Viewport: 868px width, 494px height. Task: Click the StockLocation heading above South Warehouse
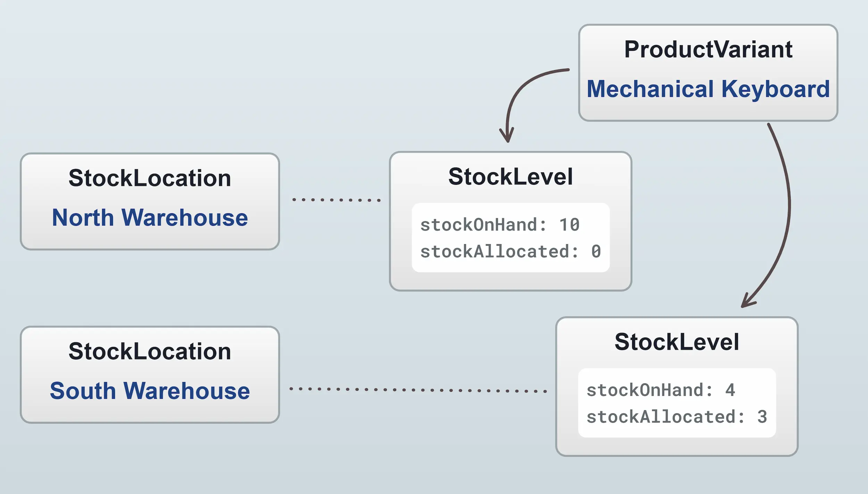tap(150, 351)
